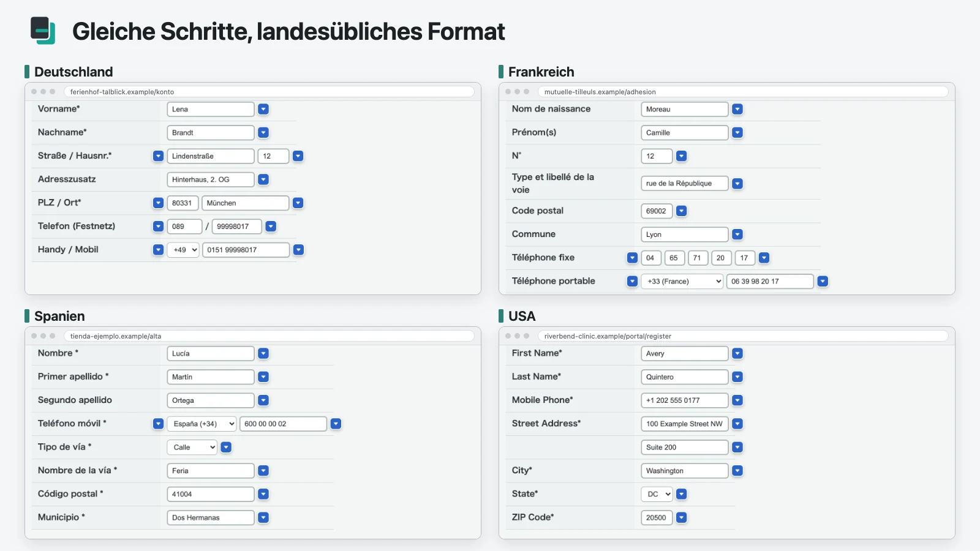This screenshot has width=980, height=551.
Task: Click autofill icon left of Straße Lindenstraße field
Action: coord(158,156)
